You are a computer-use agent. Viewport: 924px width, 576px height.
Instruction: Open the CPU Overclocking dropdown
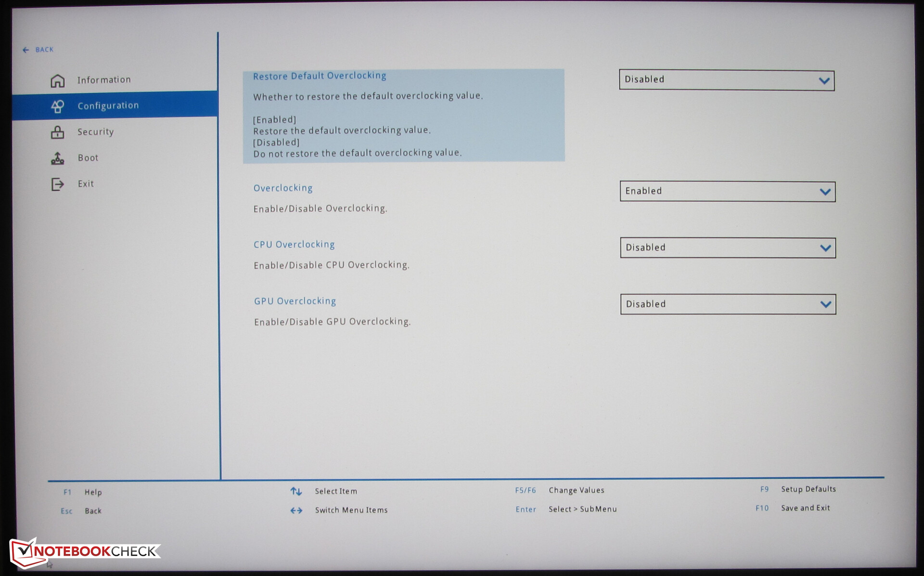tap(727, 248)
